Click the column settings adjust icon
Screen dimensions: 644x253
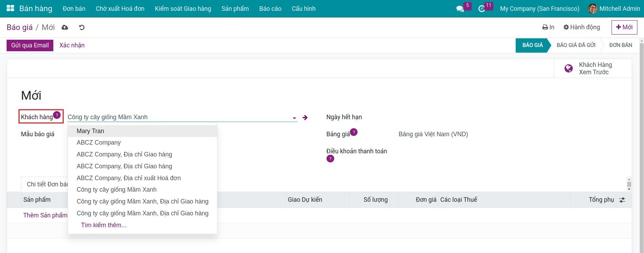tap(622, 200)
